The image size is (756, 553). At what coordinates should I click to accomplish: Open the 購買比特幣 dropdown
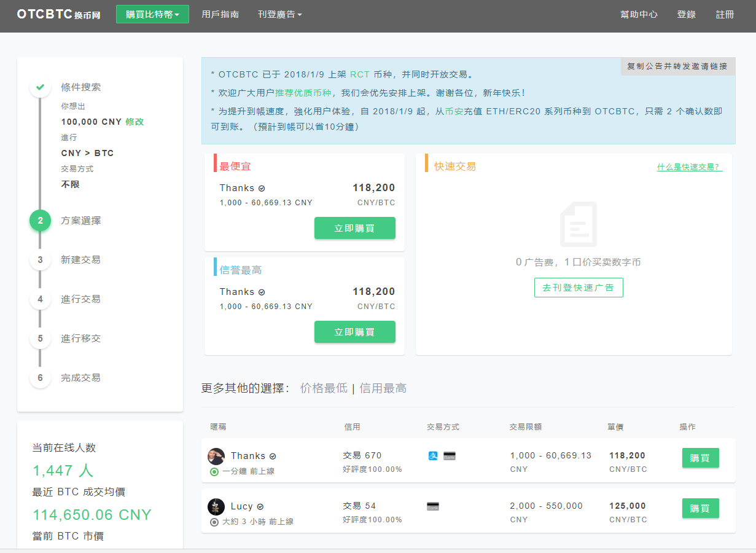click(x=152, y=12)
